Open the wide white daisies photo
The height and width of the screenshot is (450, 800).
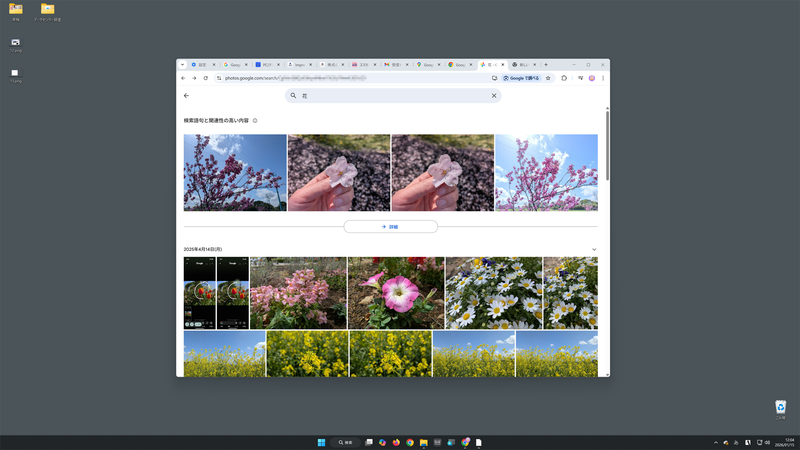point(494,293)
